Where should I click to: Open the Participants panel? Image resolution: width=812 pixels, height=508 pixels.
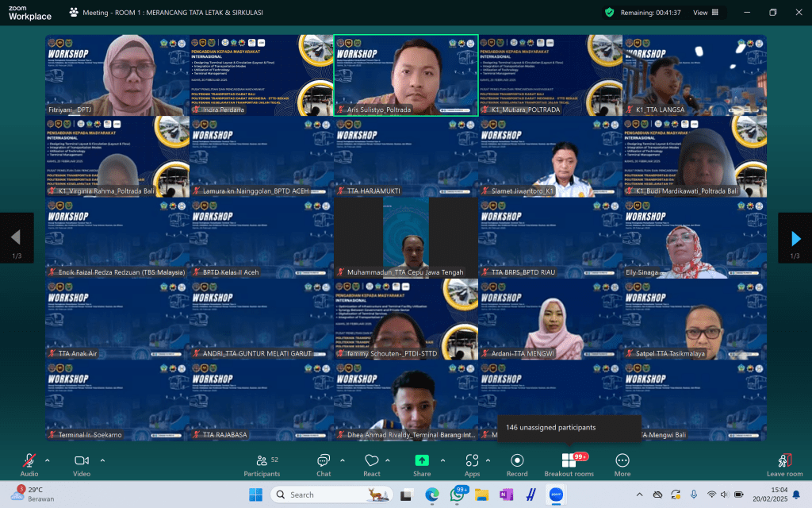(x=262, y=461)
